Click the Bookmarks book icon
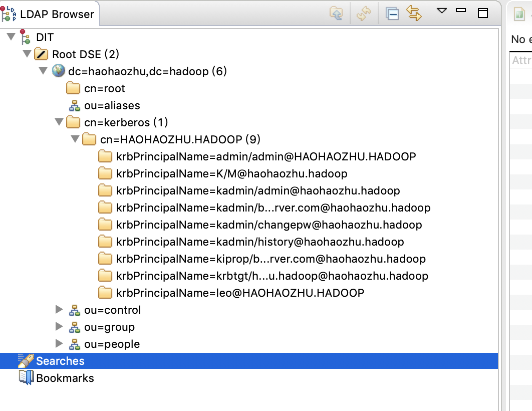 pos(24,377)
